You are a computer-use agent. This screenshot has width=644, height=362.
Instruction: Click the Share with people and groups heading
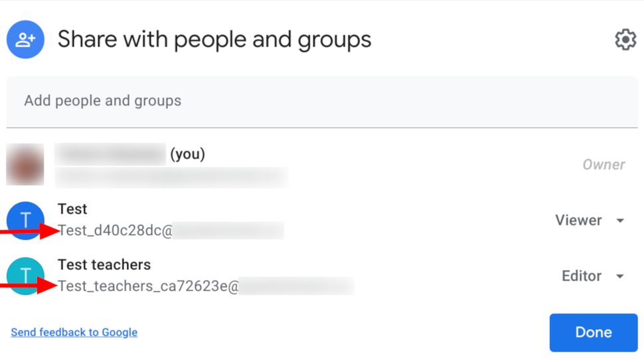214,40
